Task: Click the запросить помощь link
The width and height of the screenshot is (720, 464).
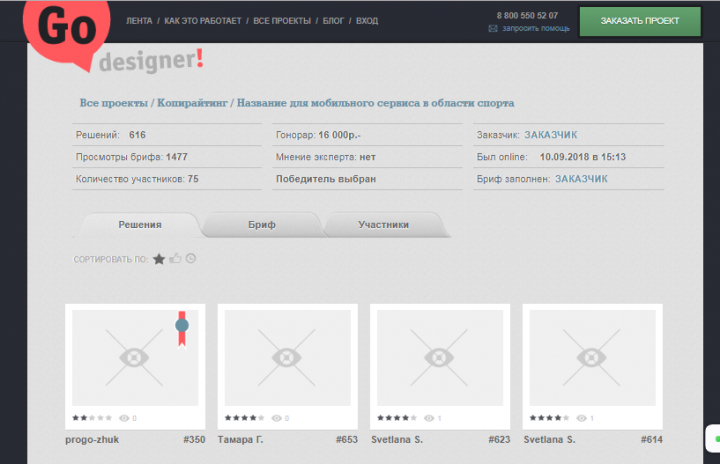Action: coord(536,28)
